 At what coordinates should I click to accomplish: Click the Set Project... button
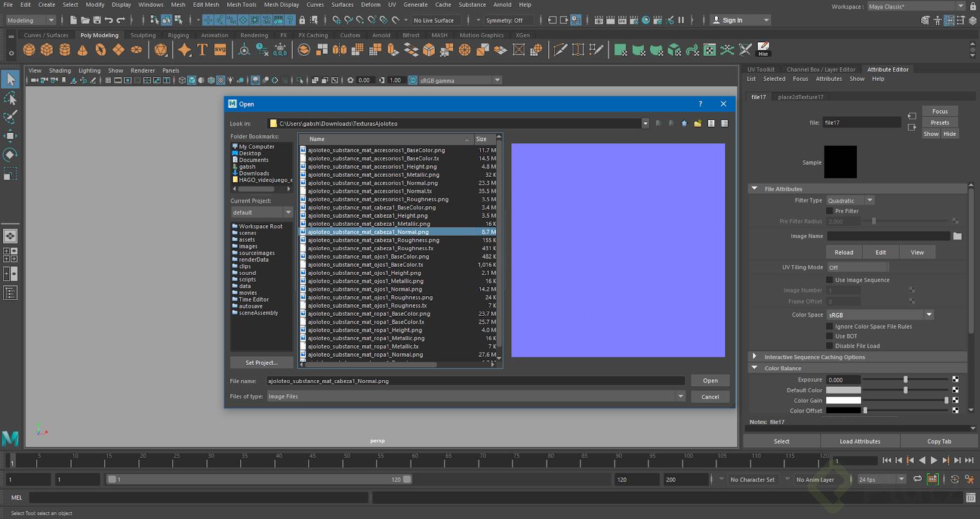tap(262, 362)
